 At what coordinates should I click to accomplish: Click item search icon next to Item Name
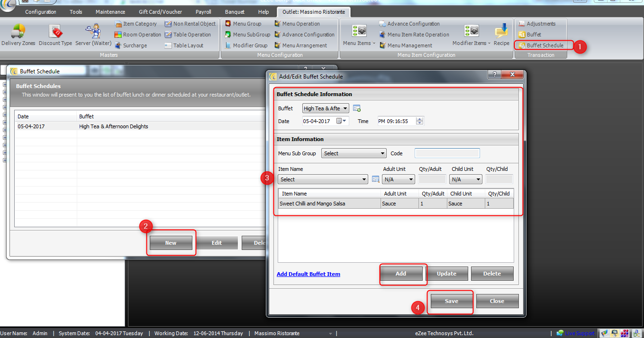(375, 179)
